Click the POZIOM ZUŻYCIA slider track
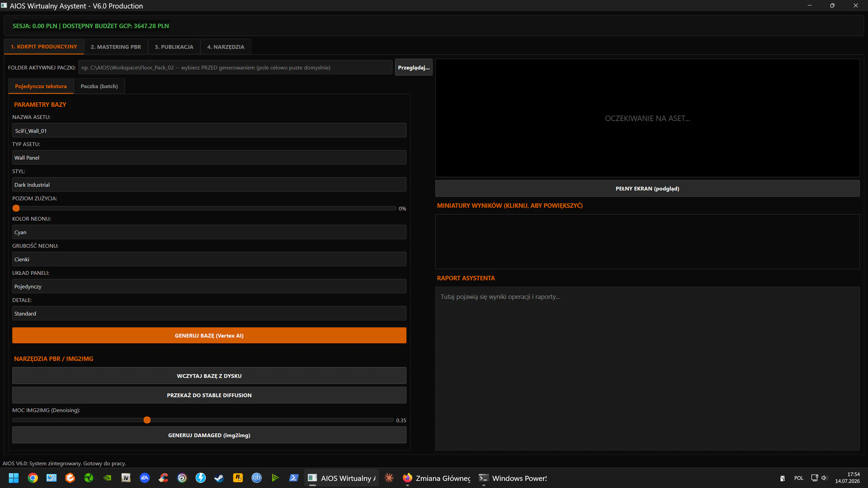Image resolution: width=868 pixels, height=488 pixels. click(x=204, y=208)
